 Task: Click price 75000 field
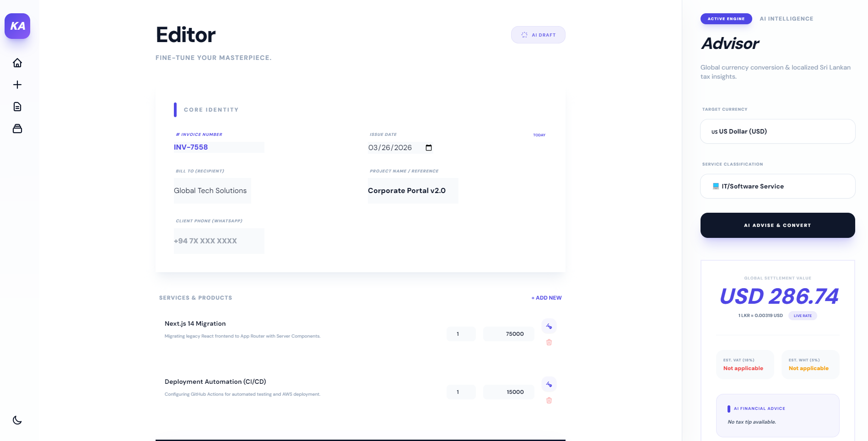click(x=508, y=334)
